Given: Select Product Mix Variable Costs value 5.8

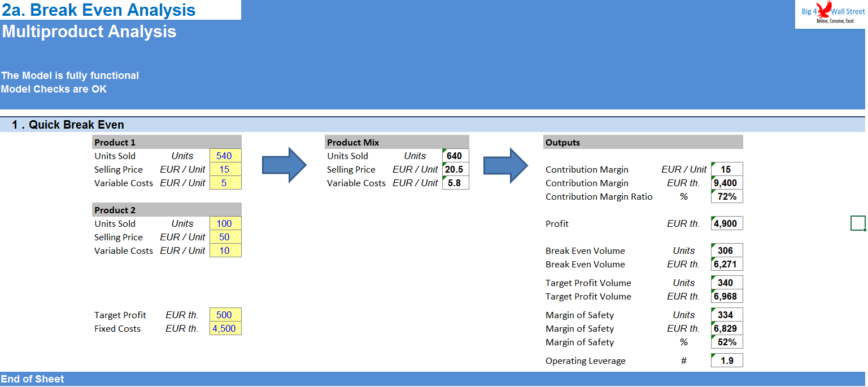Looking at the screenshot, I should click(x=456, y=183).
